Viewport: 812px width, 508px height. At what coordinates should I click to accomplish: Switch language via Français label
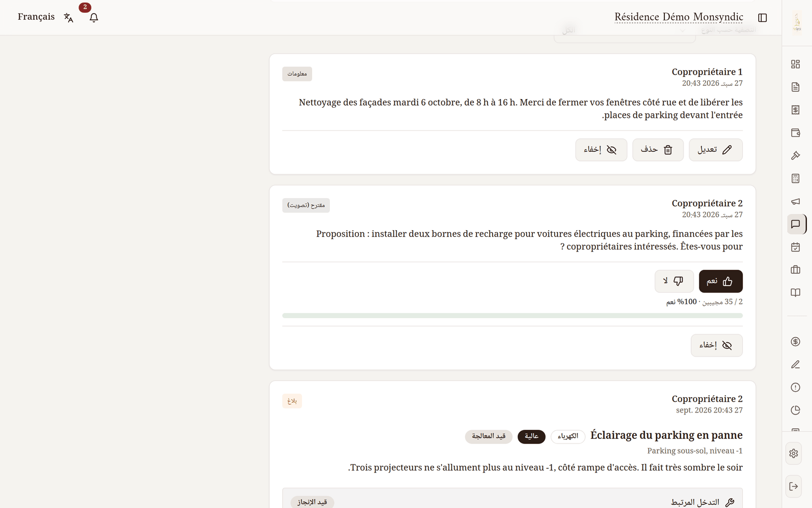(36, 17)
